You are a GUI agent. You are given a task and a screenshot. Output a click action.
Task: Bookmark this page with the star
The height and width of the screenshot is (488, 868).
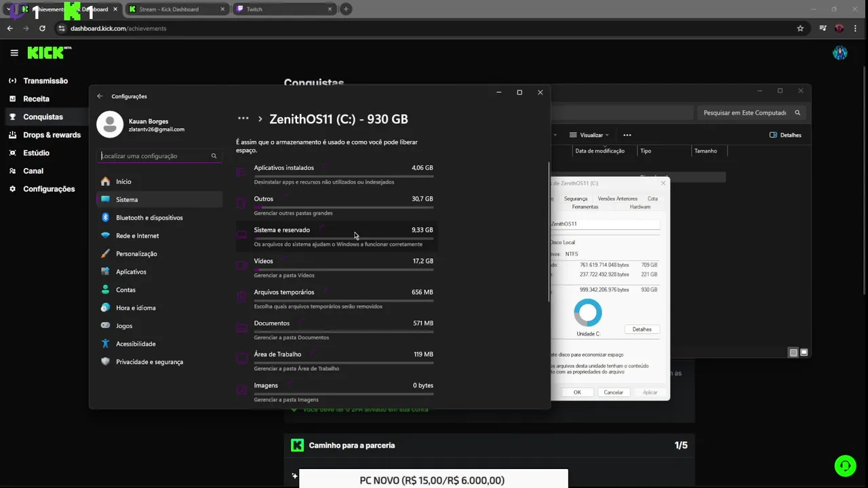pyautogui.click(x=800, y=28)
